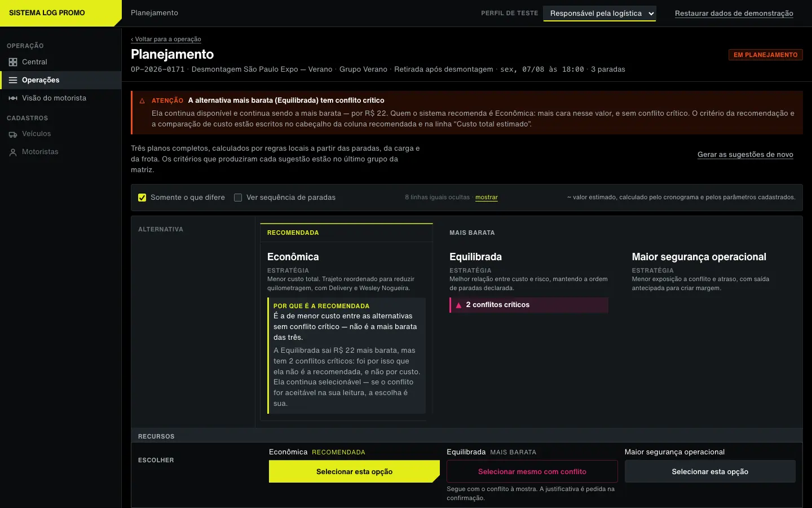
Task: Select the Econômica recommended option
Action: (354, 472)
